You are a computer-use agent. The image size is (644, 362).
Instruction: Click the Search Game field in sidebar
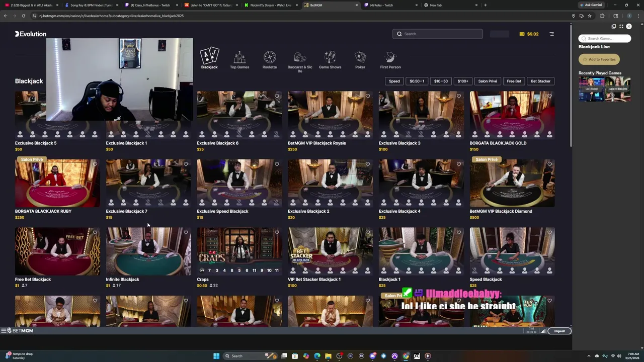(605, 38)
